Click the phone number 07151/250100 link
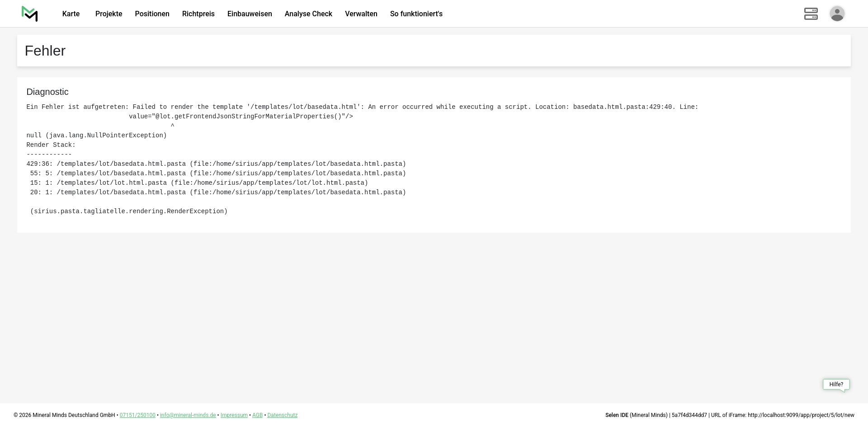The height and width of the screenshot is (426, 868). coord(137,415)
